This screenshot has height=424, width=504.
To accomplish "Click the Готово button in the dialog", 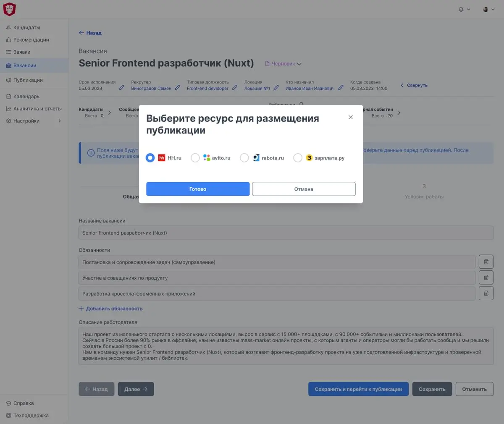I will [197, 188].
